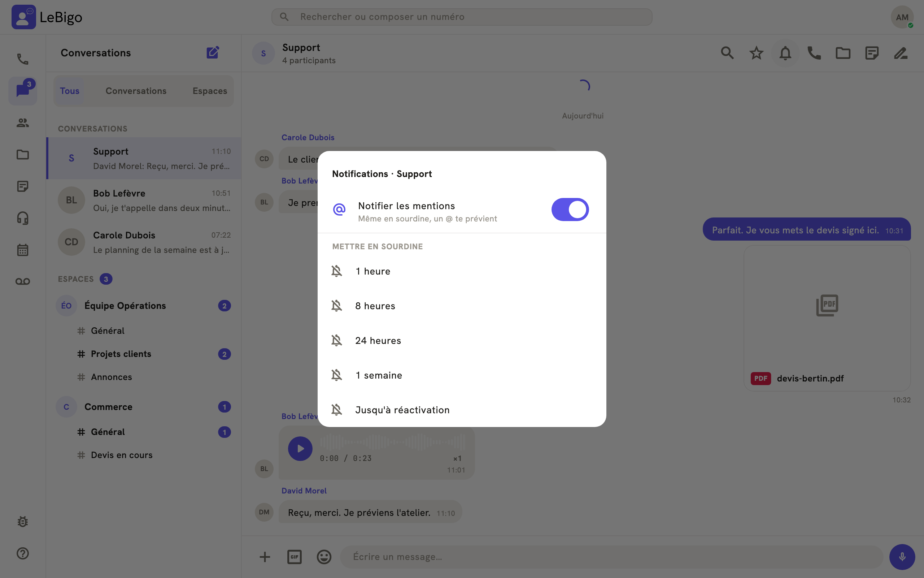The width and height of the screenshot is (924, 578).
Task: Select Jusqu'à réactivation mute option
Action: point(462,410)
